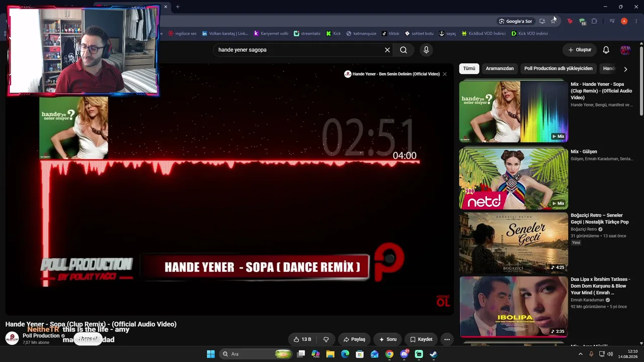Dismiss the 'Ben Senin Delinim' video suggestion card

coord(444,74)
